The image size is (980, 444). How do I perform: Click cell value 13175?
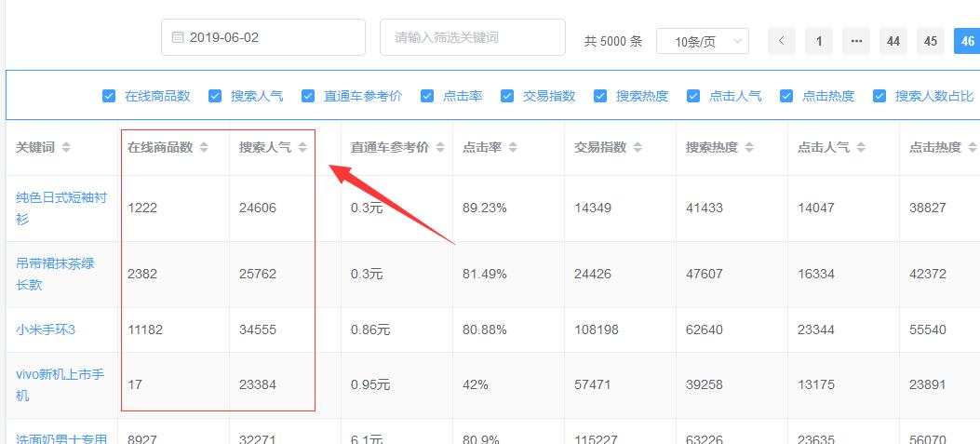coord(816,384)
